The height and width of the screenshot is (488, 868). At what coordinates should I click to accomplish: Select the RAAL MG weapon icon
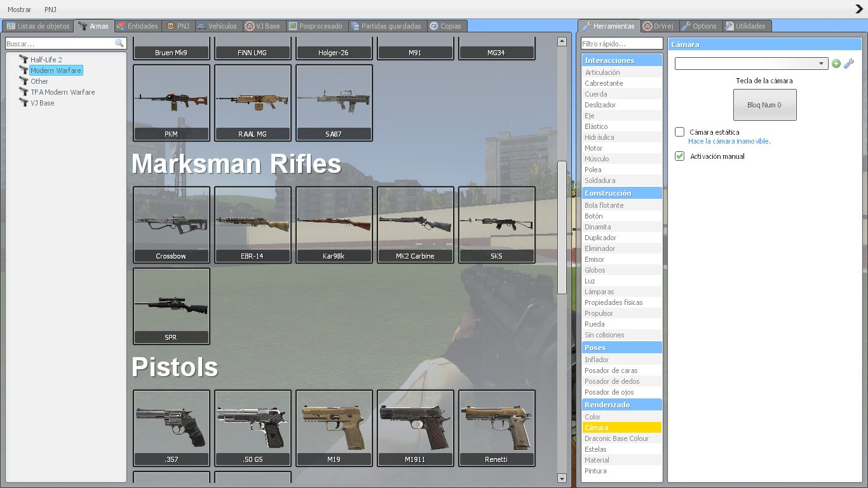pos(253,102)
